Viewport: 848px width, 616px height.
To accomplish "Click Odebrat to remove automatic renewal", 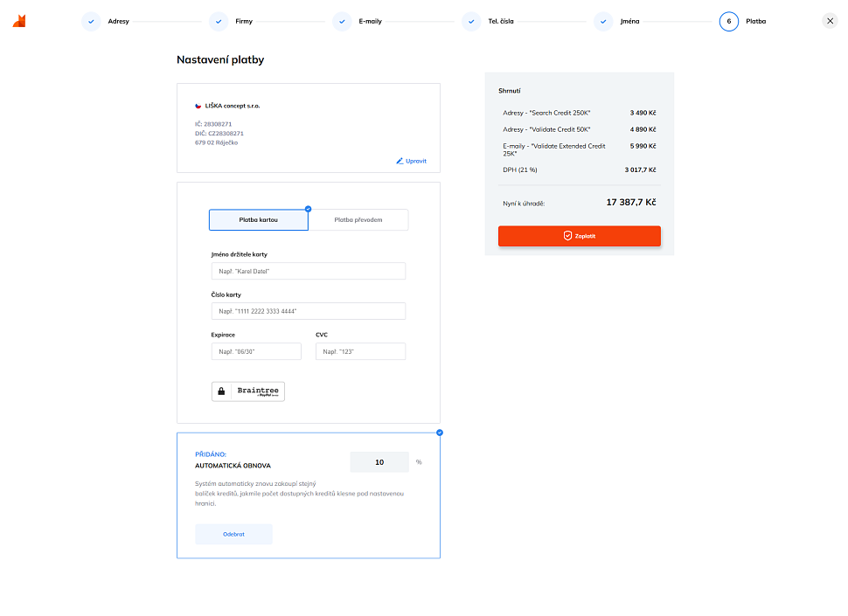I will tap(233, 534).
